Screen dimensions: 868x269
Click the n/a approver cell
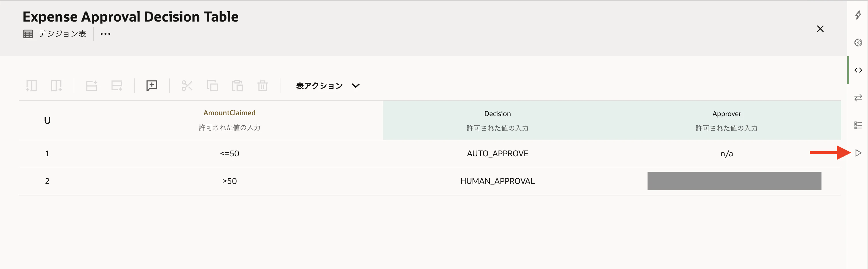click(726, 153)
